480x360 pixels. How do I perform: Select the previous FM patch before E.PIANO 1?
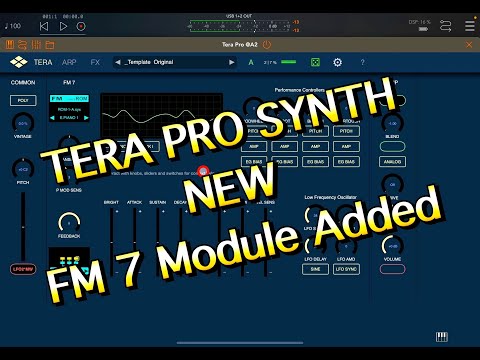tap(52, 118)
